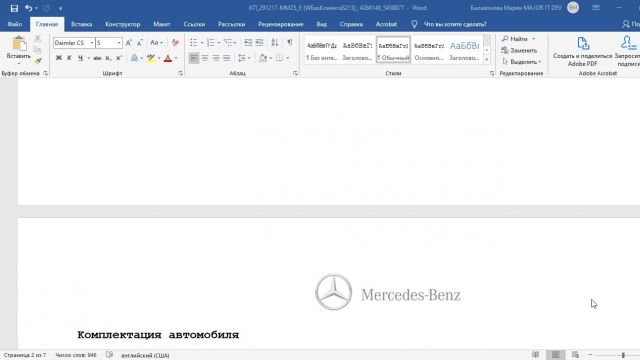Clear all formatting with the eraser icon
This screenshot has height=360, width=640.
click(x=176, y=43)
